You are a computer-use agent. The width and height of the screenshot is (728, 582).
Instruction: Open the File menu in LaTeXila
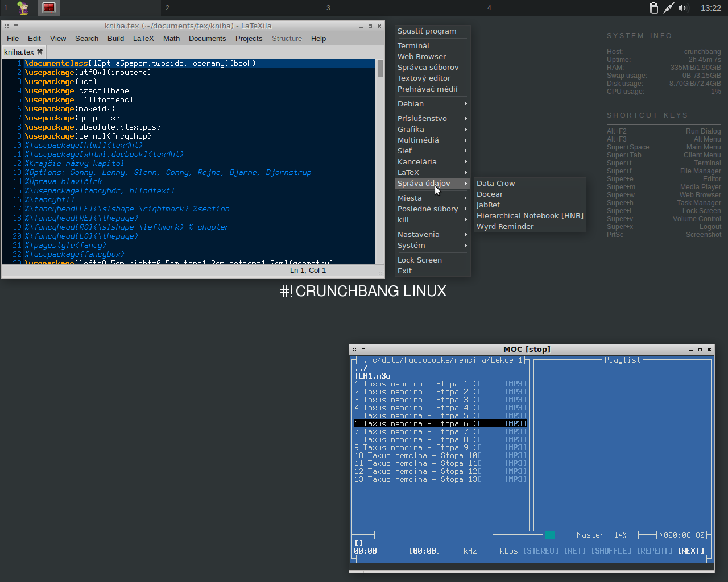[x=13, y=39]
